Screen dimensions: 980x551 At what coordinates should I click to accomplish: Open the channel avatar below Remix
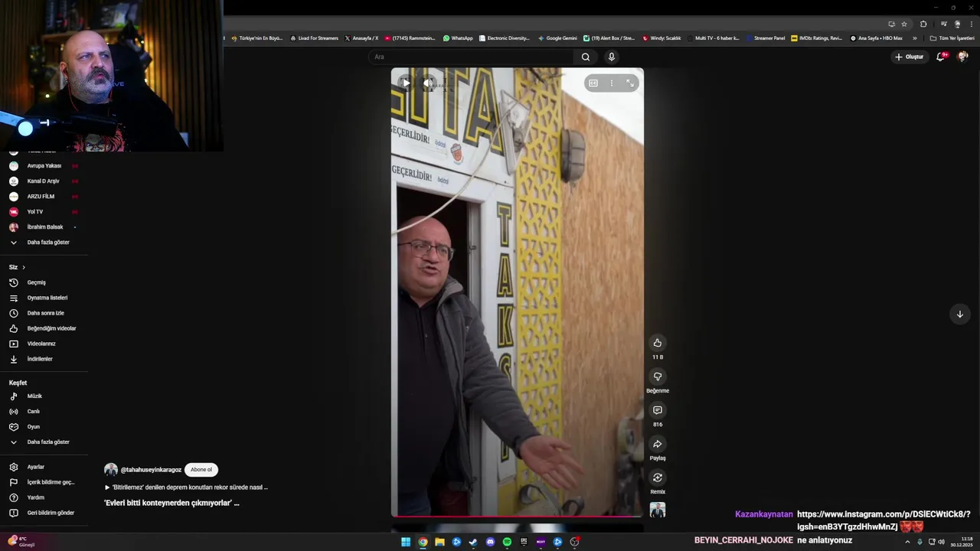coord(657,510)
